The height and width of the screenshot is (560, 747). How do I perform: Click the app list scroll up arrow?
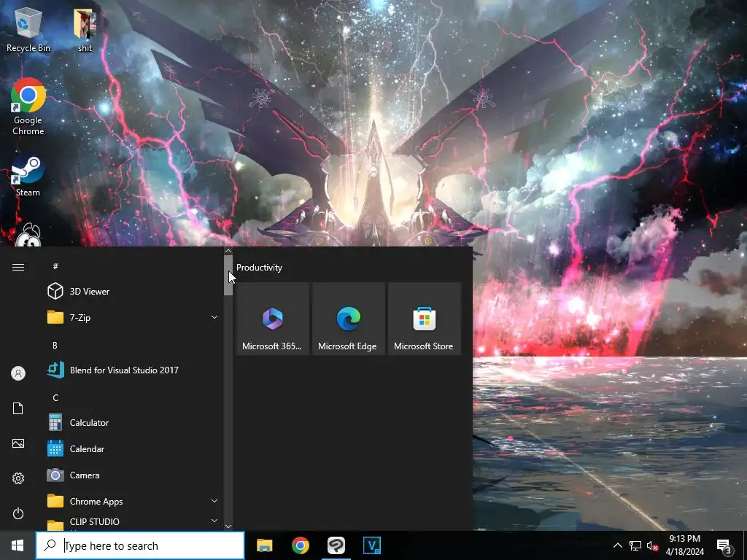pyautogui.click(x=228, y=251)
